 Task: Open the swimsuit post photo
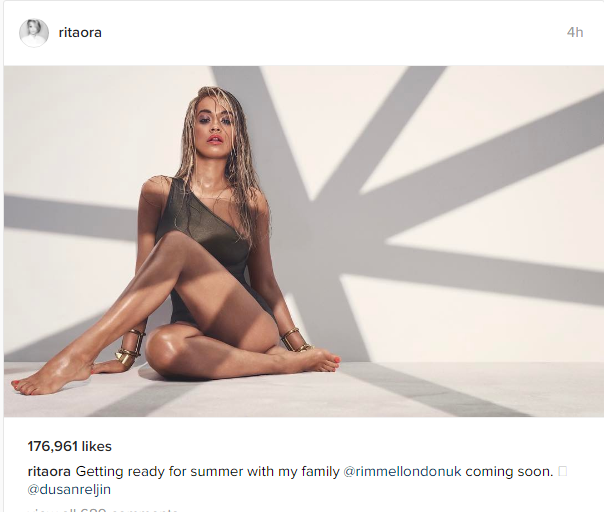pyautogui.click(x=304, y=241)
